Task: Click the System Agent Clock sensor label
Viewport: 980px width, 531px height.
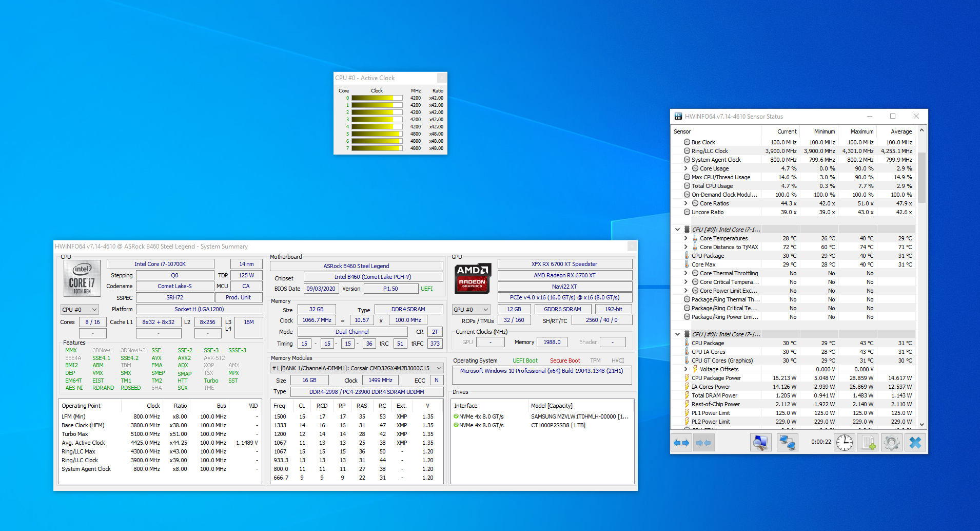Action: (716, 160)
